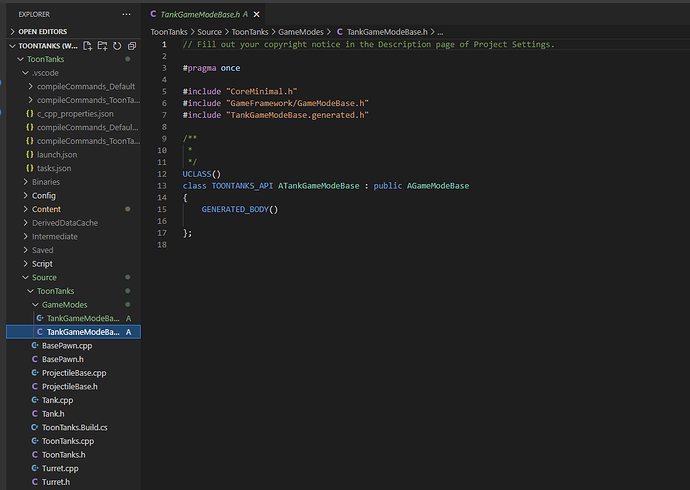This screenshot has height=490, width=690.
Task: Click the Source breadcrumb segment
Action: (x=209, y=32)
